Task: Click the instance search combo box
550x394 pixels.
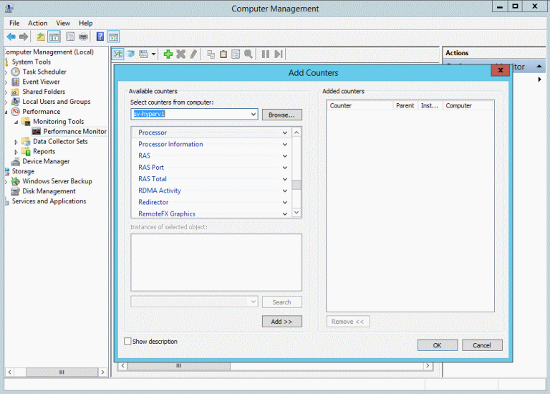Action: click(194, 302)
